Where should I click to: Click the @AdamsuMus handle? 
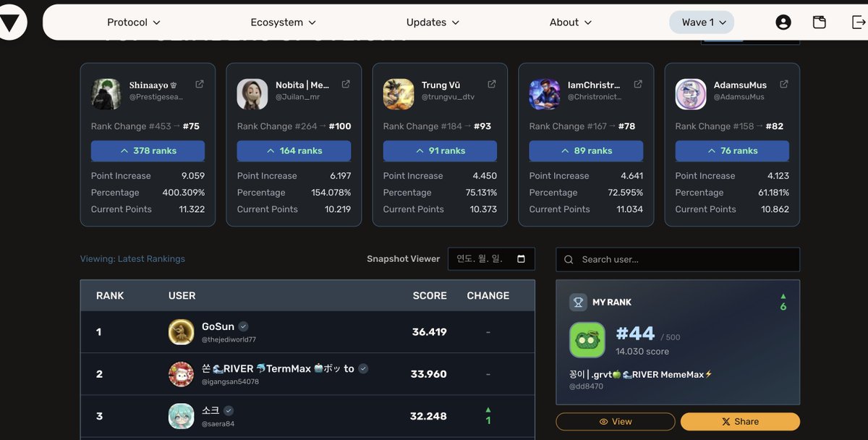click(739, 97)
